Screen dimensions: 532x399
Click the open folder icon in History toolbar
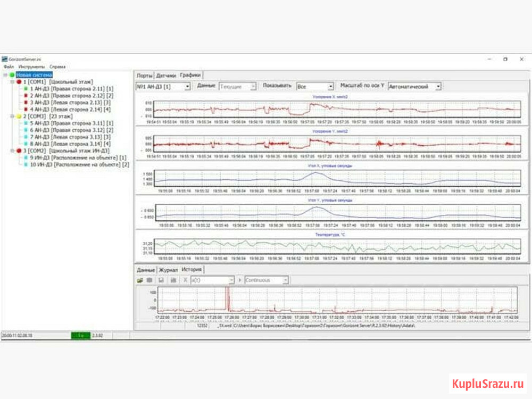click(140, 280)
